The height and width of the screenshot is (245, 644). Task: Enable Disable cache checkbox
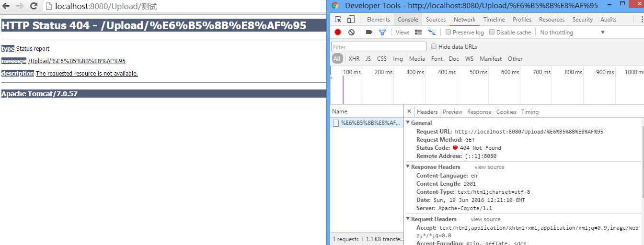tap(492, 32)
